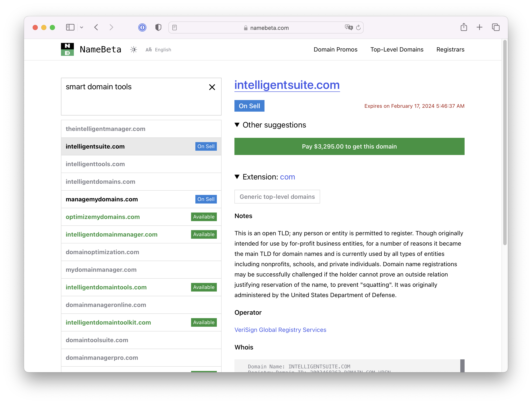Select intelligentsuite.com result row
This screenshot has width=532, height=404.
(x=141, y=146)
